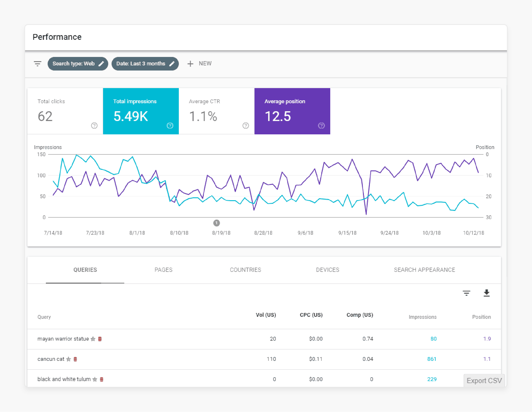Viewport: 532px width, 412px height.
Task: Click pencil icon on Date chip
Action: coord(172,64)
